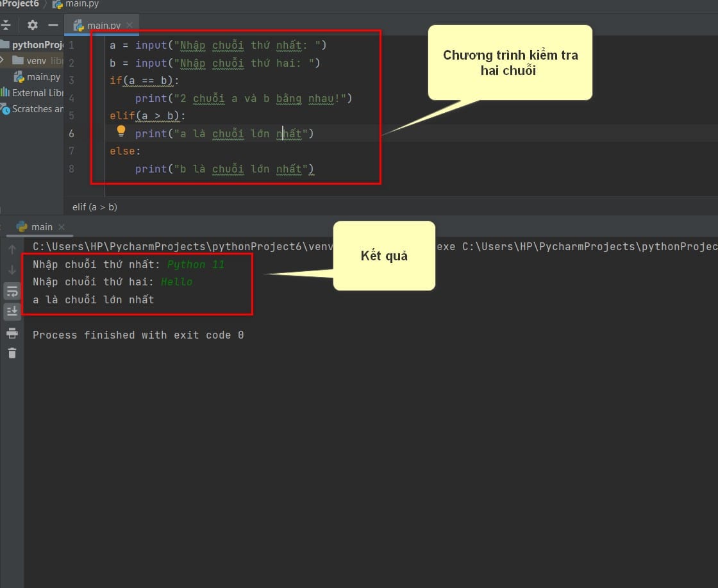
Task: Select the main run tab
Action: click(x=41, y=227)
